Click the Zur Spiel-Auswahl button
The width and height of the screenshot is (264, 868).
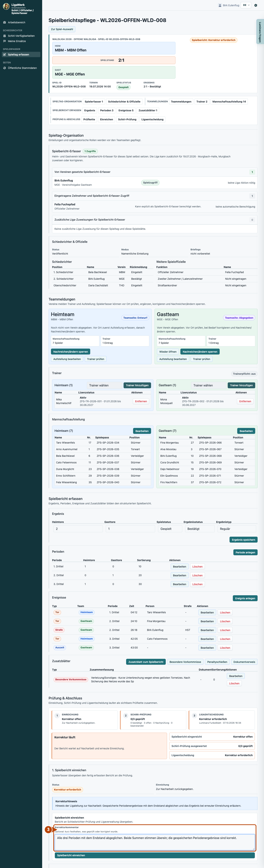62,29
